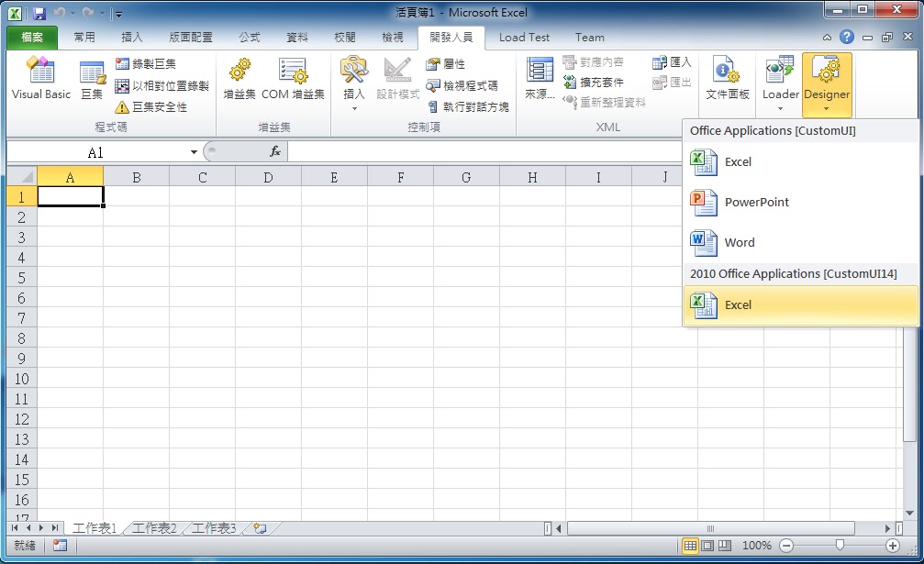Open the XML 來源 source pane
The width and height of the screenshot is (924, 564).
[x=540, y=78]
